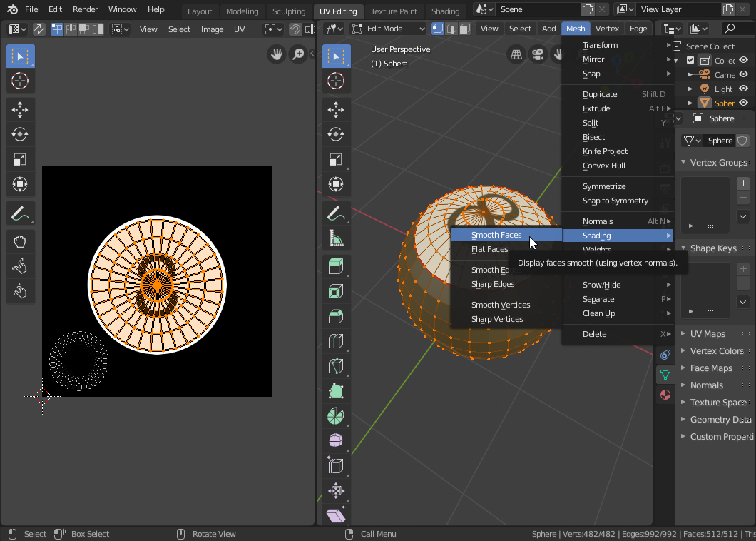Add a new shape key with plus button

[x=743, y=269]
